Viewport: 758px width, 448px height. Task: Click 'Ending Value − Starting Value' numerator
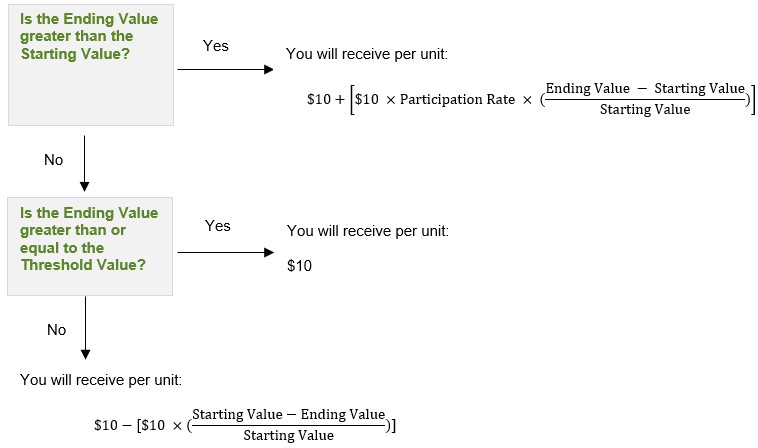[645, 88]
